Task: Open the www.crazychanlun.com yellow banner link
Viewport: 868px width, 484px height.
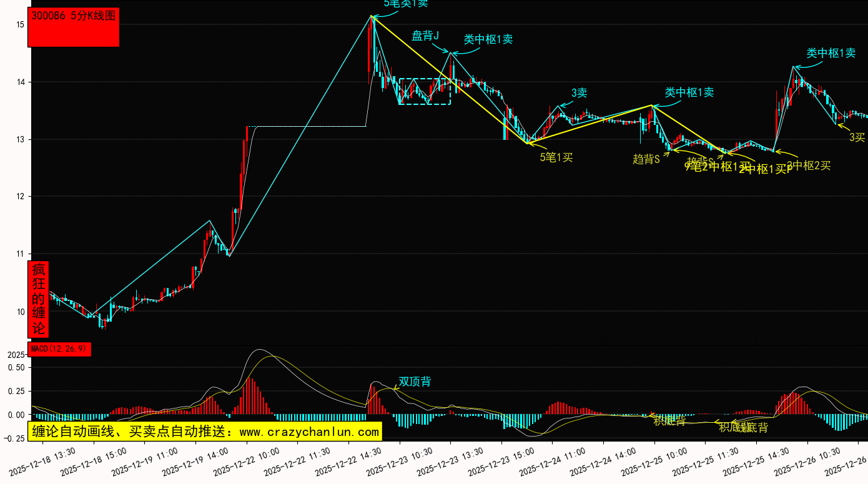Action: pyautogui.click(x=205, y=432)
